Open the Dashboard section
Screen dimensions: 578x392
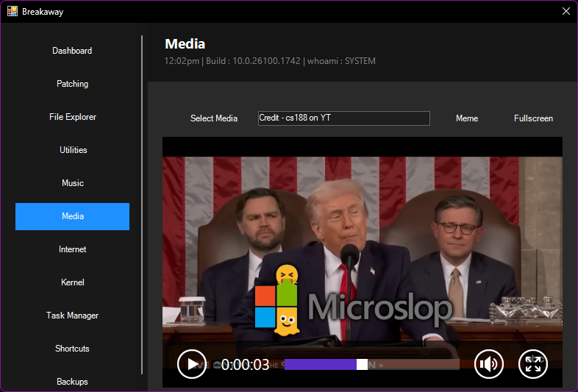72,51
